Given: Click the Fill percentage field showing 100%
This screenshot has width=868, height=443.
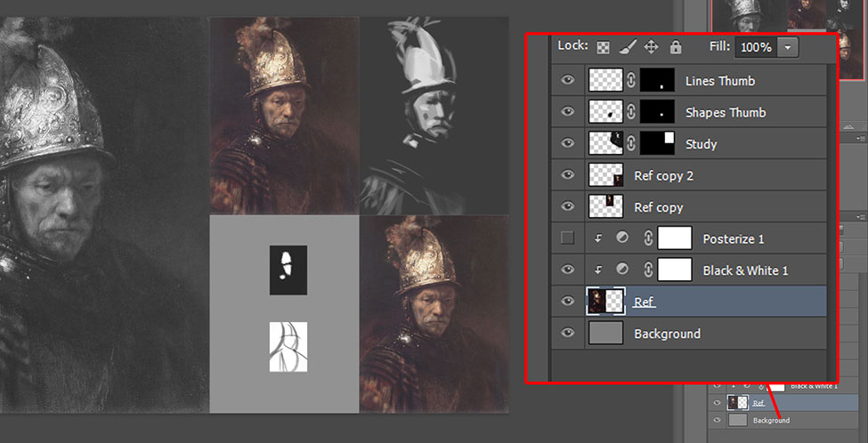Looking at the screenshot, I should click(756, 47).
